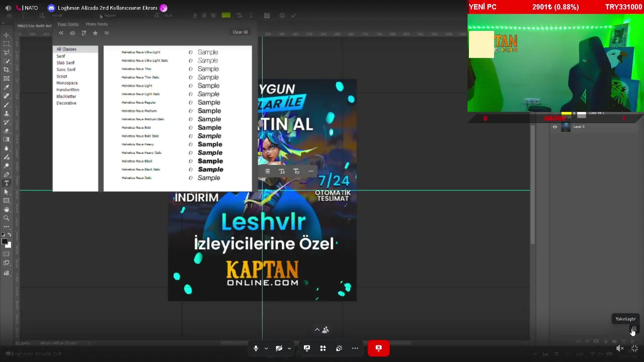Click the Yakınlaştır zoom-in button

tap(633, 329)
